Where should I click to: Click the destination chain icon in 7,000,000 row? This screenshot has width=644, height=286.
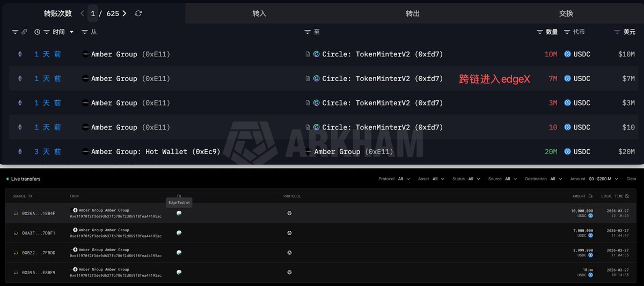coord(179,233)
